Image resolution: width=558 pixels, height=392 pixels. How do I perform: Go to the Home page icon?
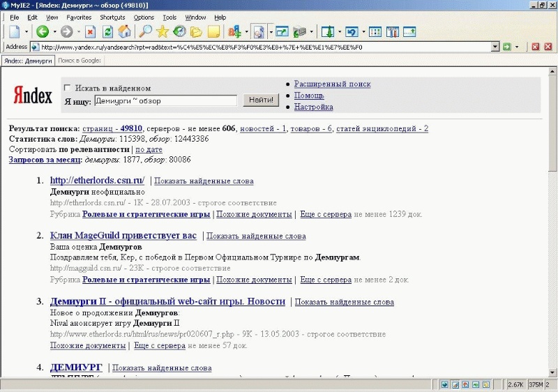pos(125,31)
